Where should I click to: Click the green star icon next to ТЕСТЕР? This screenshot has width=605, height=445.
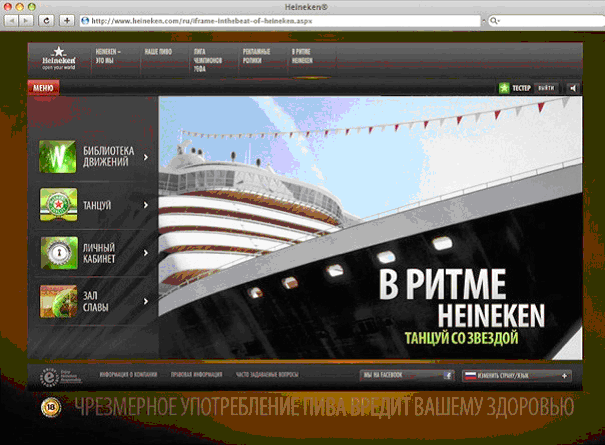coord(505,88)
